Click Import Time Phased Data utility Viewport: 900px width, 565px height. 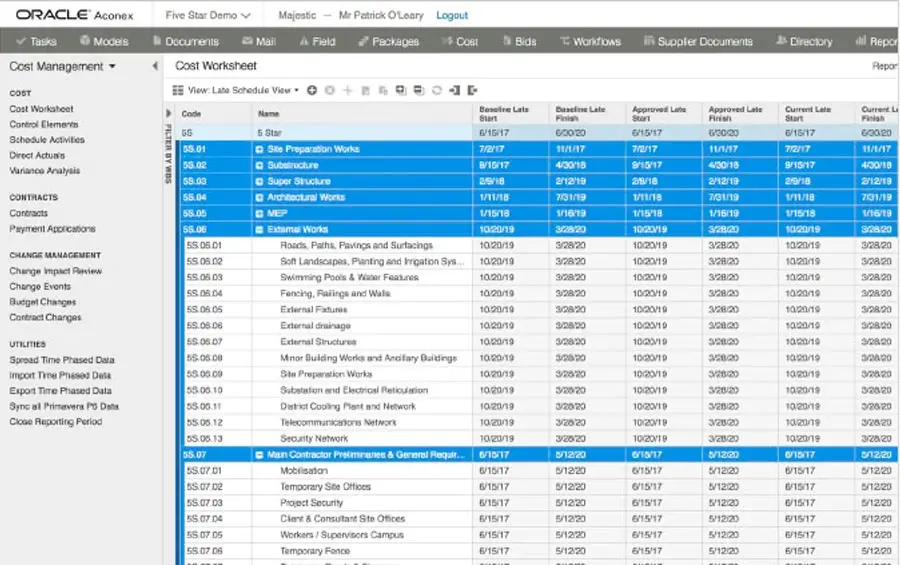tap(60, 376)
